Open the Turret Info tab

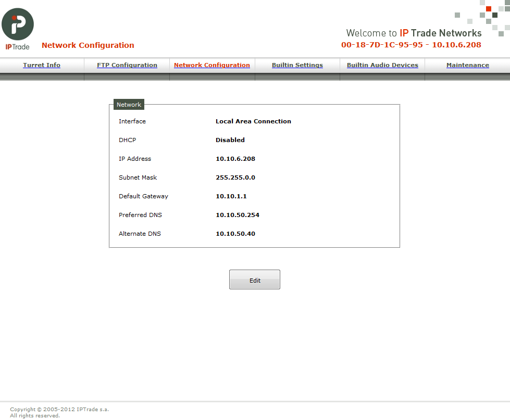pyautogui.click(x=42, y=65)
